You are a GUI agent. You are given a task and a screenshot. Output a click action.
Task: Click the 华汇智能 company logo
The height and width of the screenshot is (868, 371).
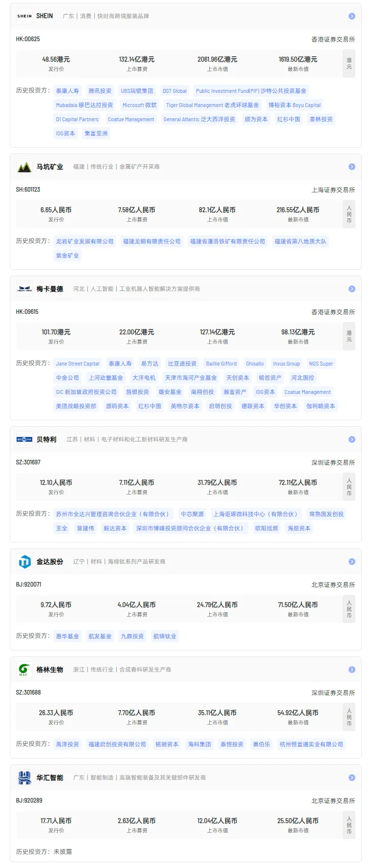pos(24,778)
